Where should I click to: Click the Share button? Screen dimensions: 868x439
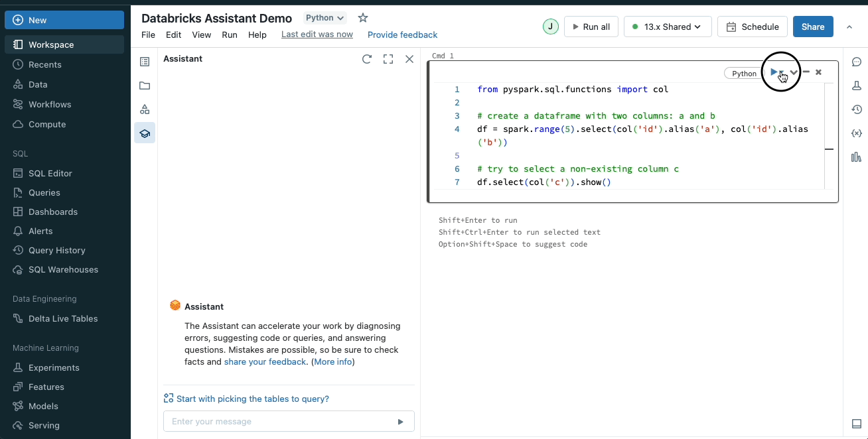[813, 27]
